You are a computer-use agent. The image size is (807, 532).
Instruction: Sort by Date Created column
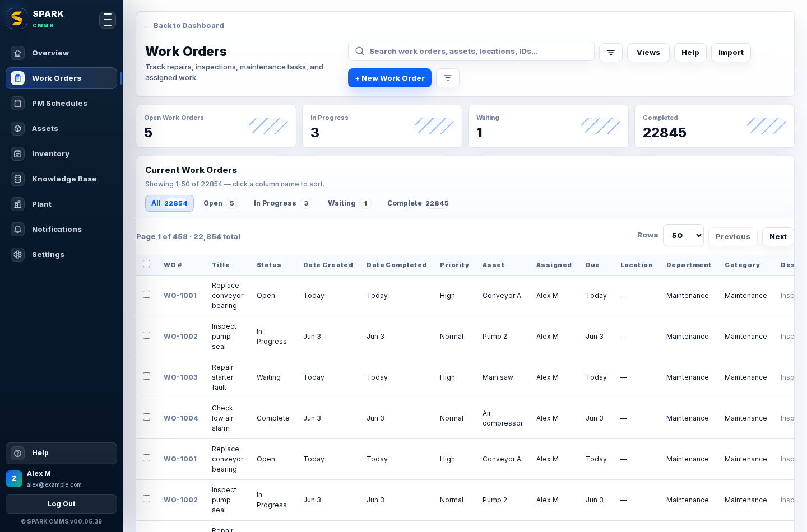point(328,265)
